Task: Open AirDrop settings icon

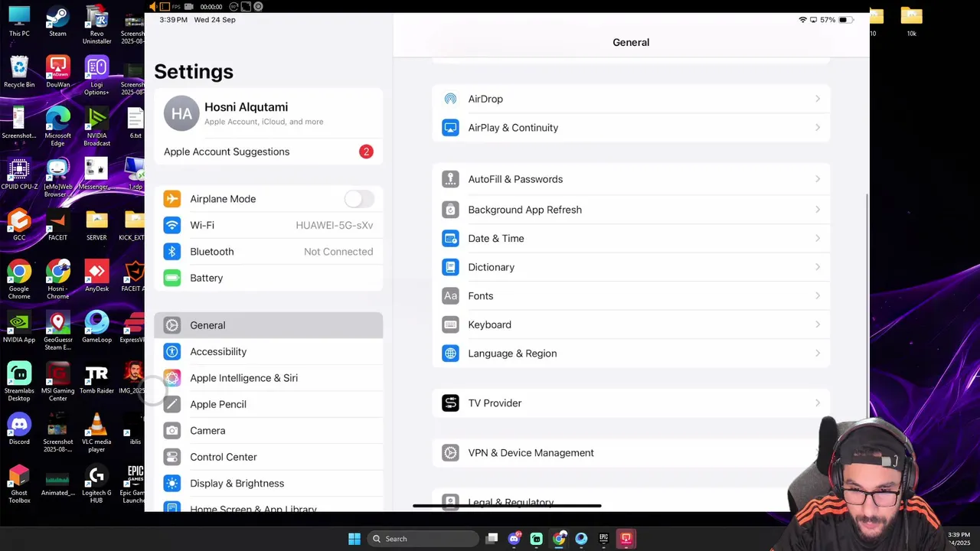Action: coord(450,99)
